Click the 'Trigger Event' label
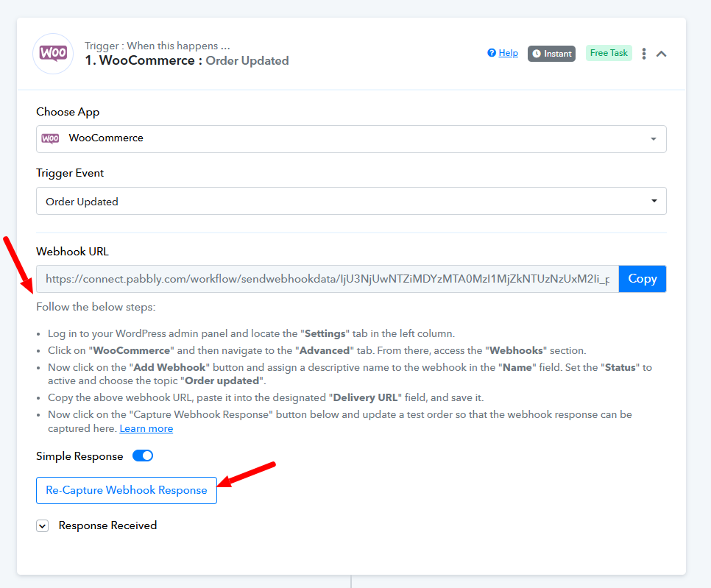The image size is (711, 588). click(x=70, y=173)
